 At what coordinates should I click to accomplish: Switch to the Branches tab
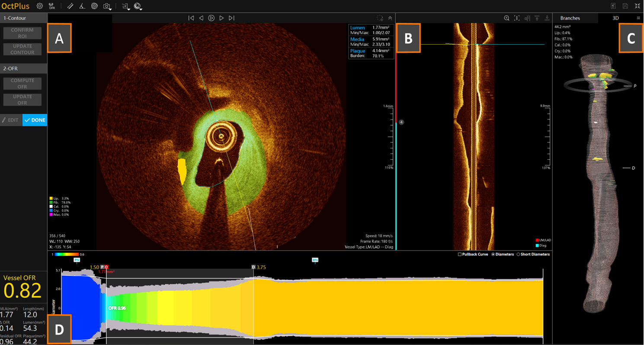(570, 18)
